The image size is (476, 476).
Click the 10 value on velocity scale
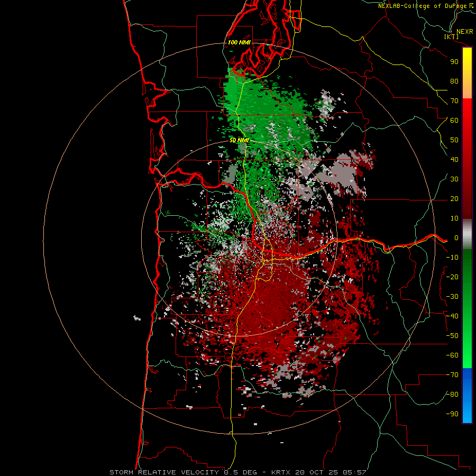tap(454, 218)
